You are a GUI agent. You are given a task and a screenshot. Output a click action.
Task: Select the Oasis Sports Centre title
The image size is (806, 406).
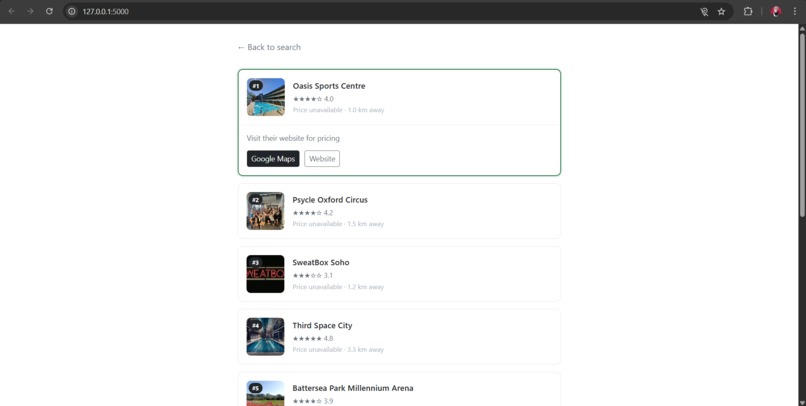click(329, 86)
